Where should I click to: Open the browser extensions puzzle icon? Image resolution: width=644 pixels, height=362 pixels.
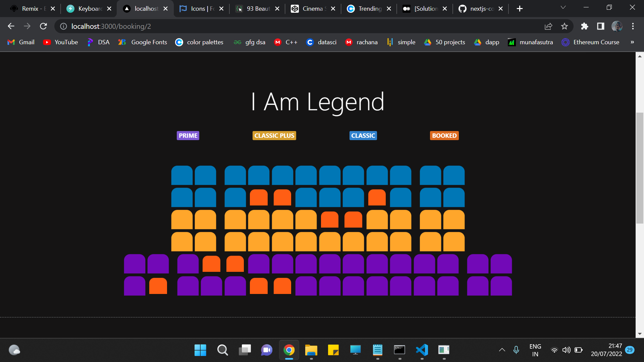(585, 26)
